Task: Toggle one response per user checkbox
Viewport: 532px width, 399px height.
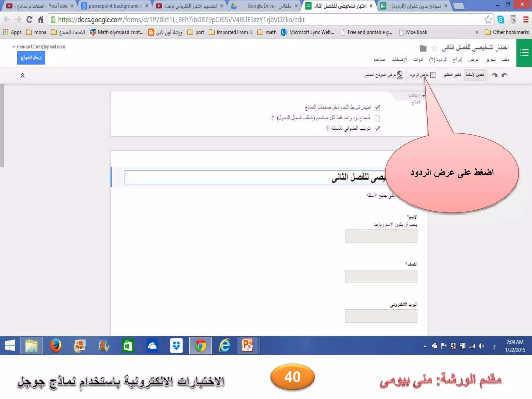Action: (x=377, y=118)
